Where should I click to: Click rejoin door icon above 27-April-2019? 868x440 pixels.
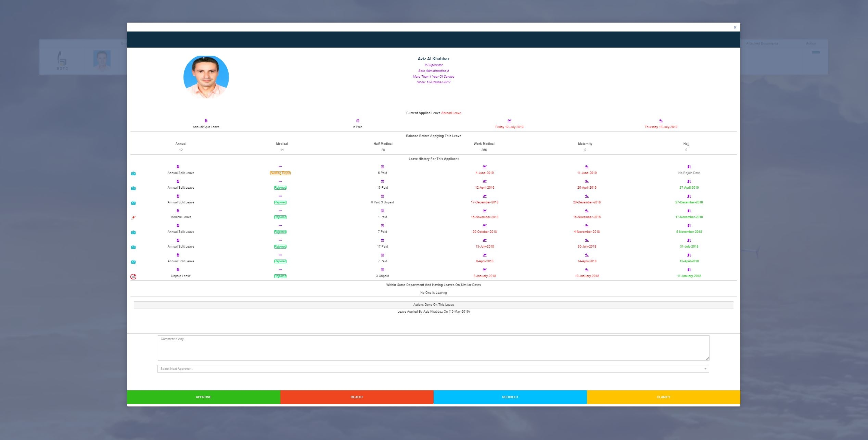pos(689,181)
